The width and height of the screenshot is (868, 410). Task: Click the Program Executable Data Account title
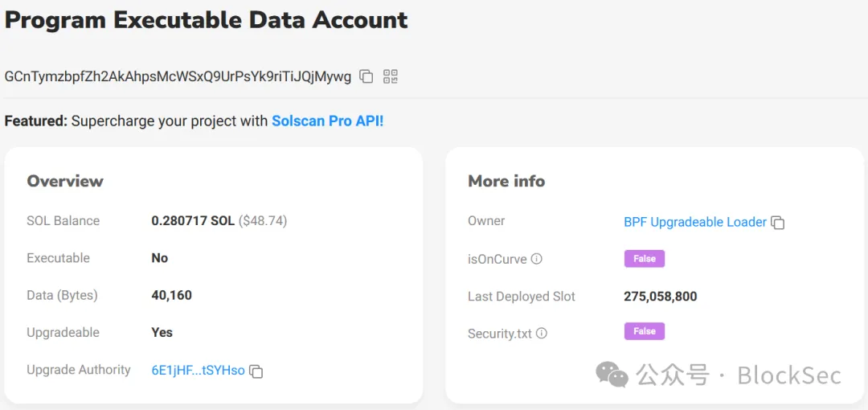tap(206, 21)
